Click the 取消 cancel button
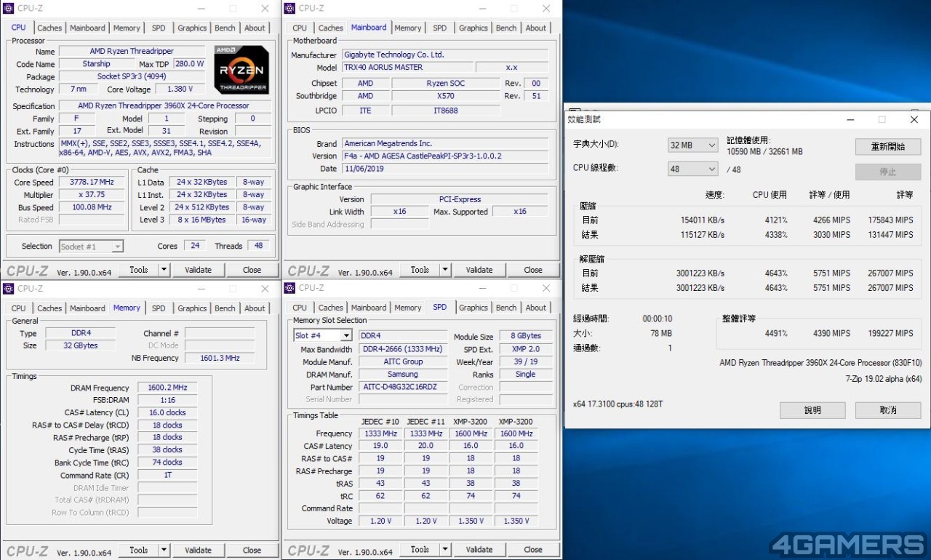Image resolution: width=931 pixels, height=560 pixels. 888,410
